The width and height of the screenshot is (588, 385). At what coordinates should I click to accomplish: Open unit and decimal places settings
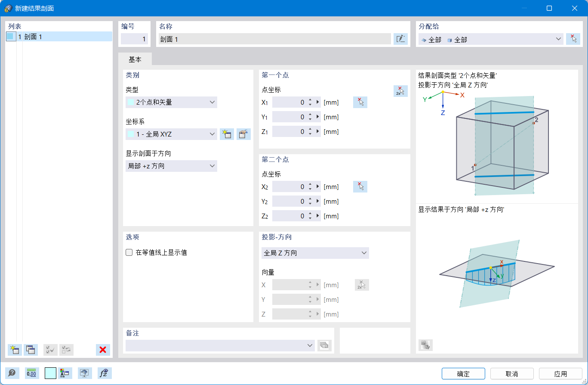click(31, 373)
